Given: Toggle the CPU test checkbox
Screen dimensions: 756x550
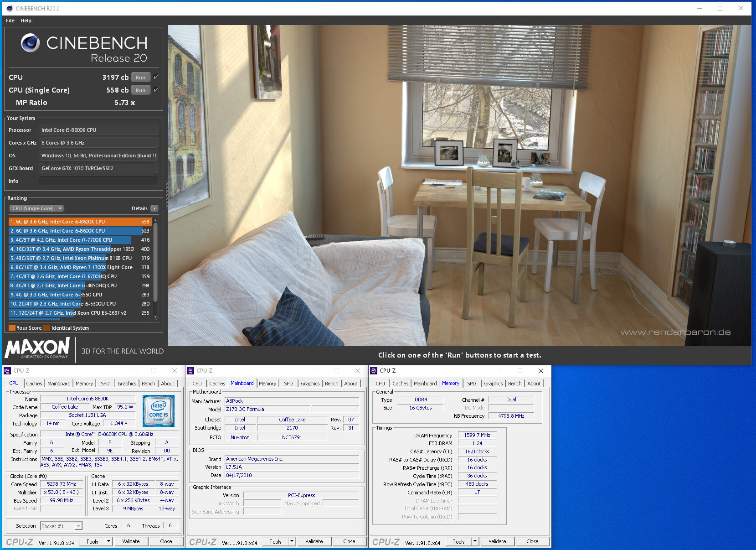Looking at the screenshot, I should pyautogui.click(x=156, y=77).
